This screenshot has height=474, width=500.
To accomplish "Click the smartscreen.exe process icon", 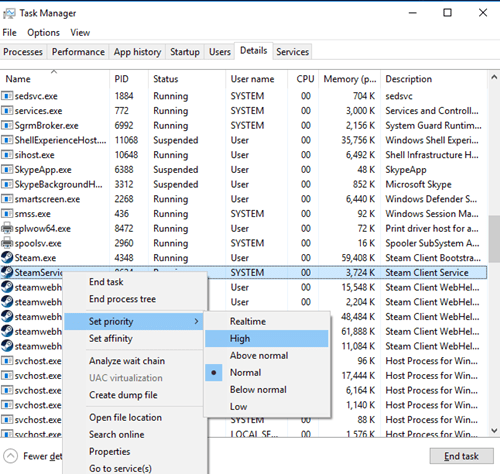I will (7, 199).
